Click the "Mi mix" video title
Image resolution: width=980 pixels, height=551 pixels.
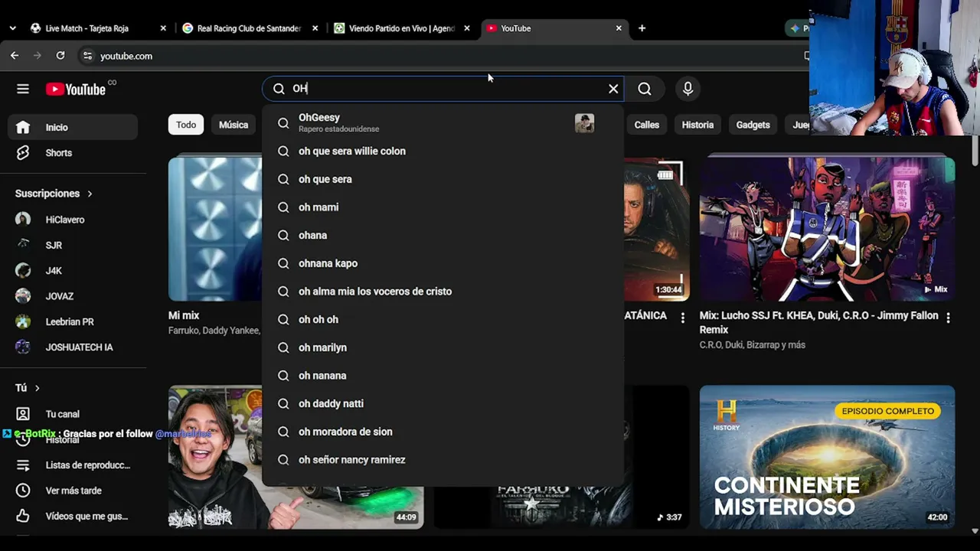pyautogui.click(x=184, y=315)
